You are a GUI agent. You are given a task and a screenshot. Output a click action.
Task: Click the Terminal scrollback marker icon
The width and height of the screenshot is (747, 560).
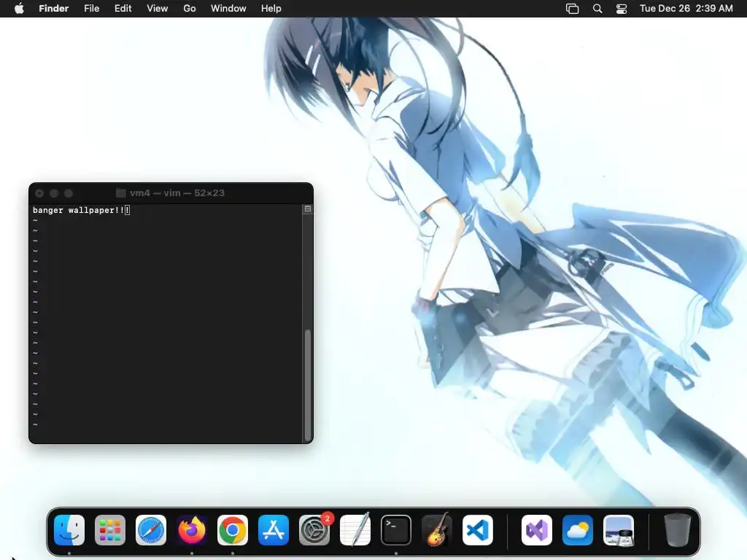308,209
